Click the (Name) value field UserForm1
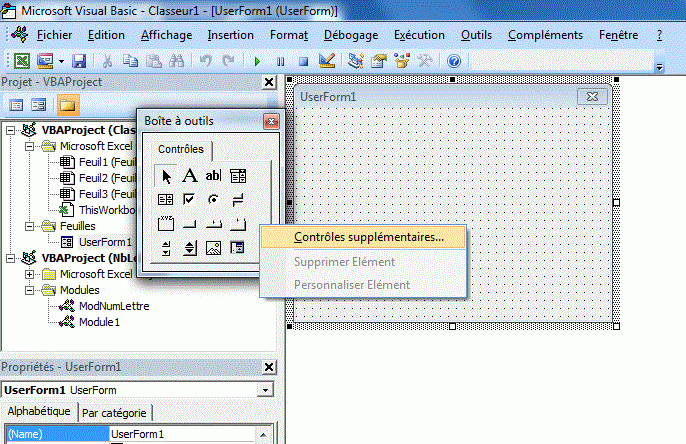 [x=182, y=434]
